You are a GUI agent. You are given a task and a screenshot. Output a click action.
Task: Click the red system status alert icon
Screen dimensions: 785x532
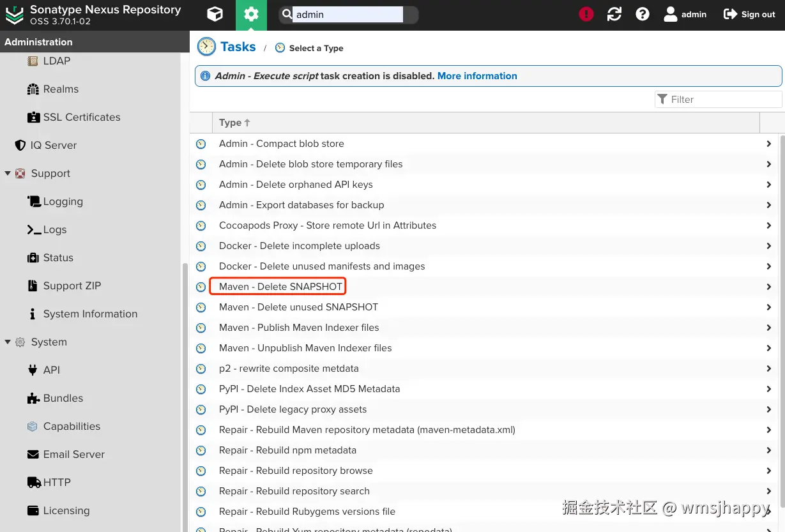(x=586, y=14)
